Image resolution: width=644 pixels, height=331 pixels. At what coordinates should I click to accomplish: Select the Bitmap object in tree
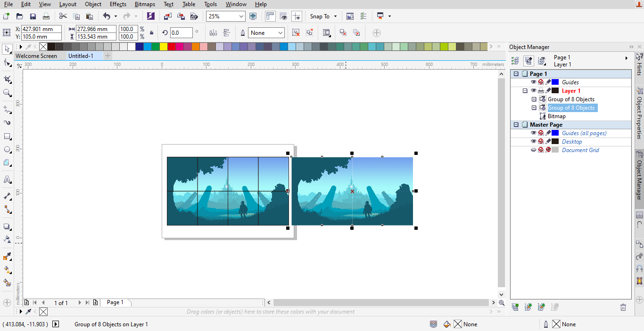(x=556, y=116)
